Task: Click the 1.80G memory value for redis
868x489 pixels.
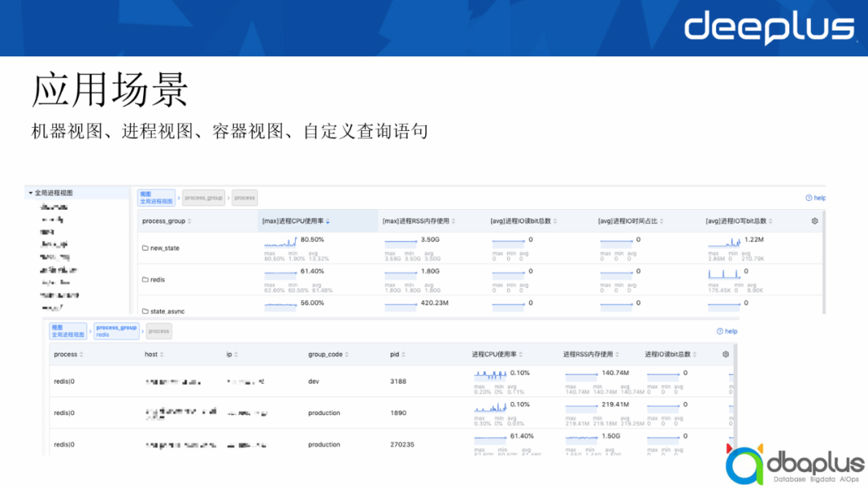Action: click(430, 271)
